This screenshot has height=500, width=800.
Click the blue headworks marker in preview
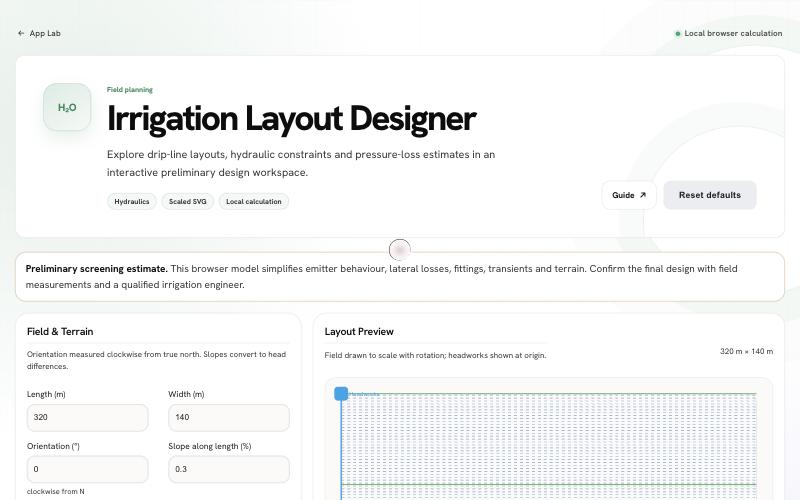pos(341,393)
